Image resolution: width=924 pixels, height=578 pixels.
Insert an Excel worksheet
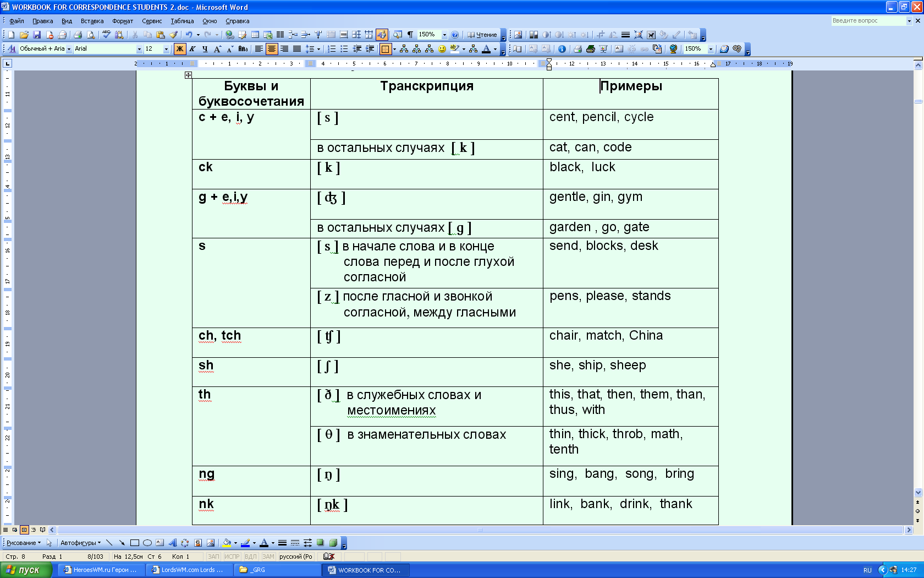(x=268, y=35)
